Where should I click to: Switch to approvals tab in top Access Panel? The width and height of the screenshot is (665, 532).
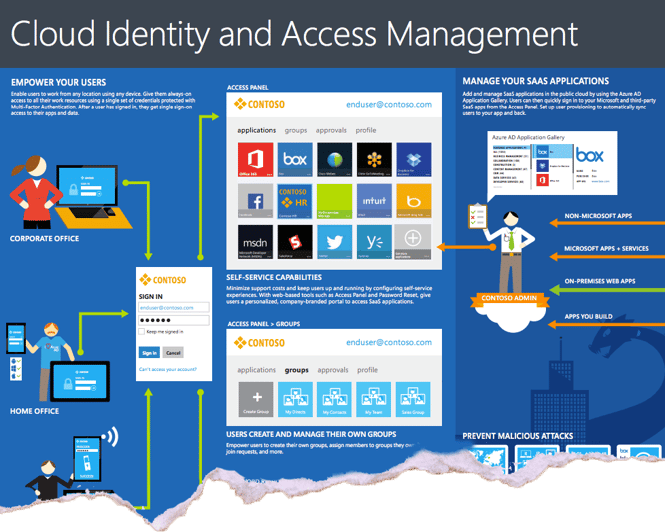point(331,131)
